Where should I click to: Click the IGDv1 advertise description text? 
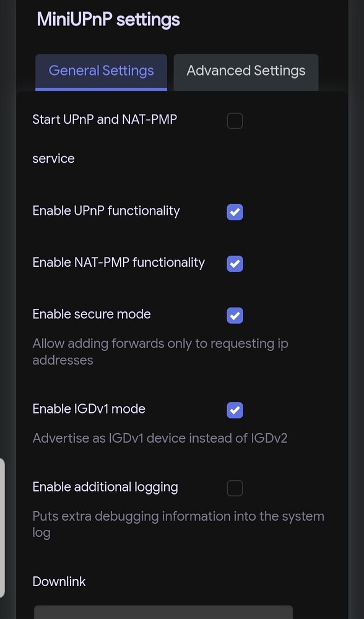click(x=160, y=438)
